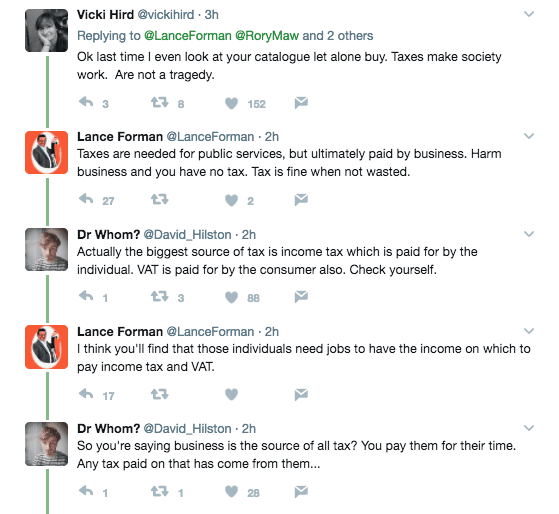Like Vicki Hird's tweet with 152 likes
This screenshot has width=559, height=514.
(x=231, y=103)
